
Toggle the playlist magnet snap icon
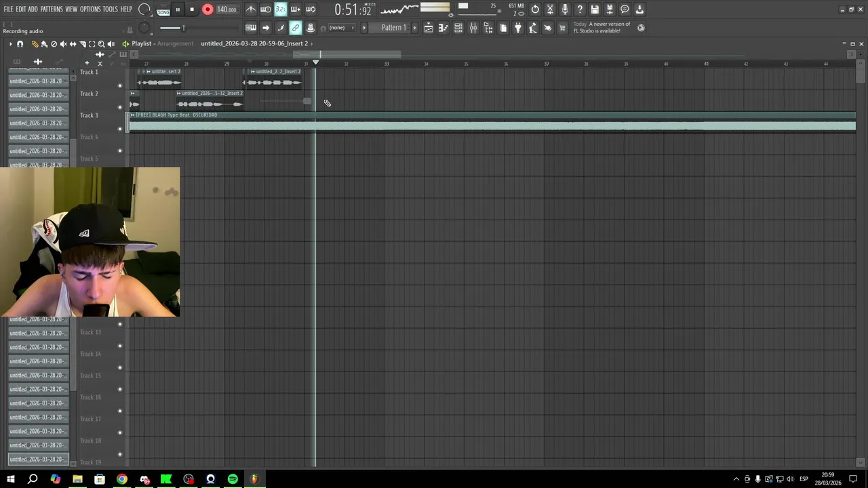click(x=20, y=44)
